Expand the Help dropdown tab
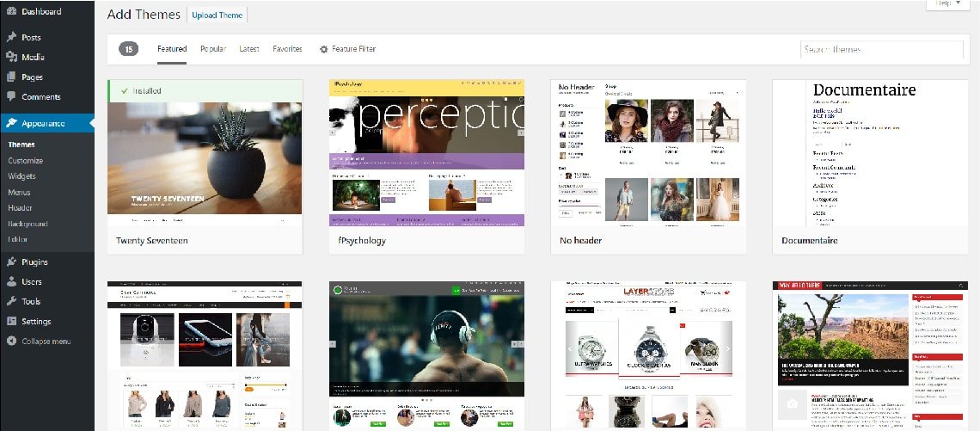980x431 pixels. click(x=948, y=3)
